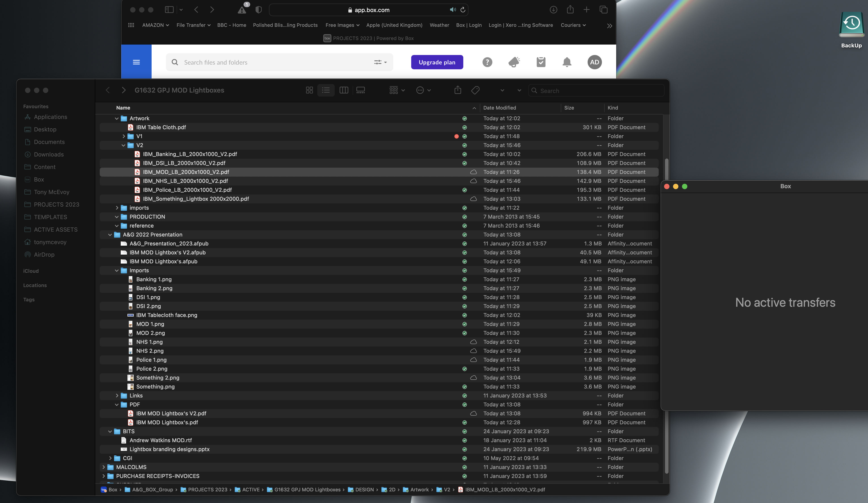Focus the Search files and folders field
The height and width of the screenshot is (503, 868).
[x=279, y=62]
